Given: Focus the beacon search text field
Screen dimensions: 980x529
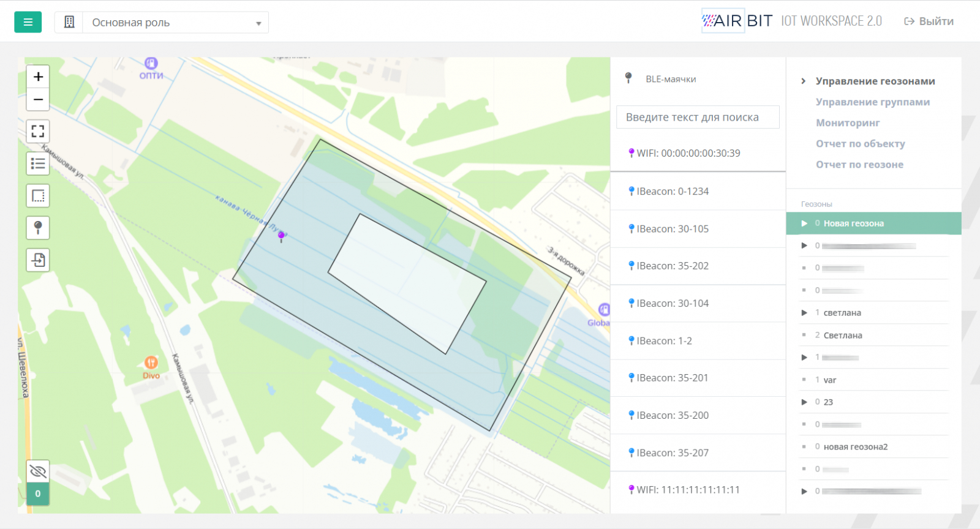Looking at the screenshot, I should tap(698, 117).
